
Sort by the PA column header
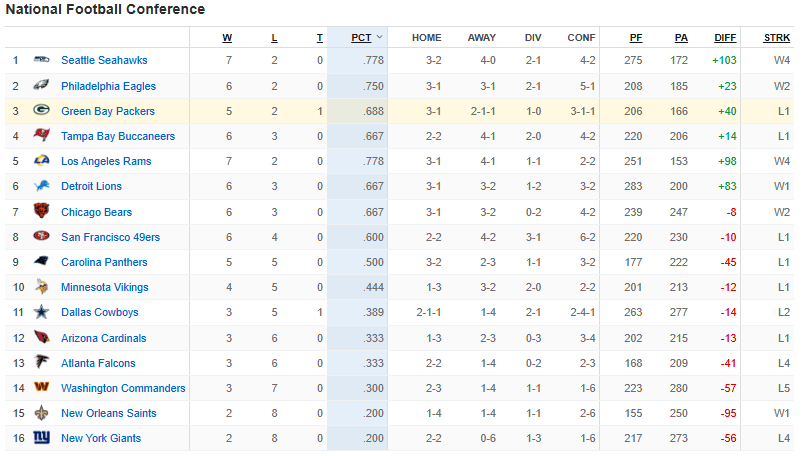coord(681,38)
